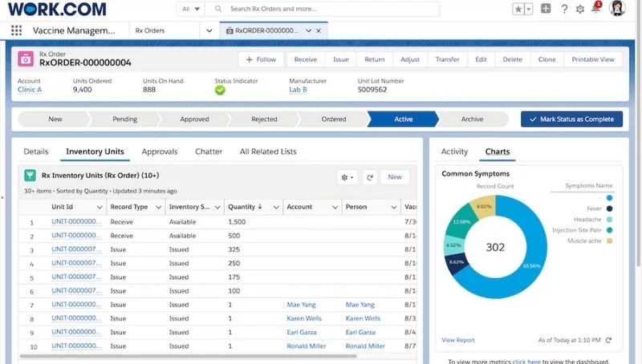Refresh the Rx Inventory Units list

point(370,177)
